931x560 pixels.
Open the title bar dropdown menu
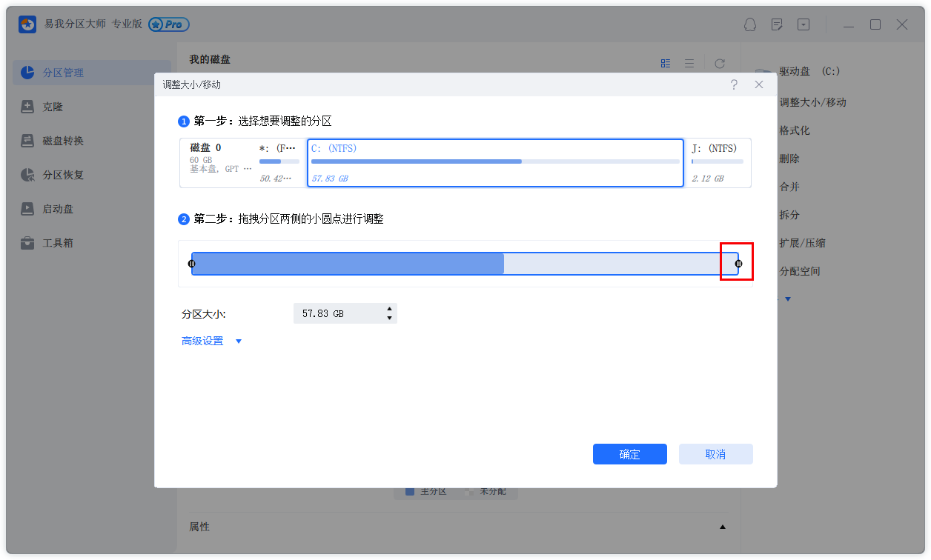[804, 24]
